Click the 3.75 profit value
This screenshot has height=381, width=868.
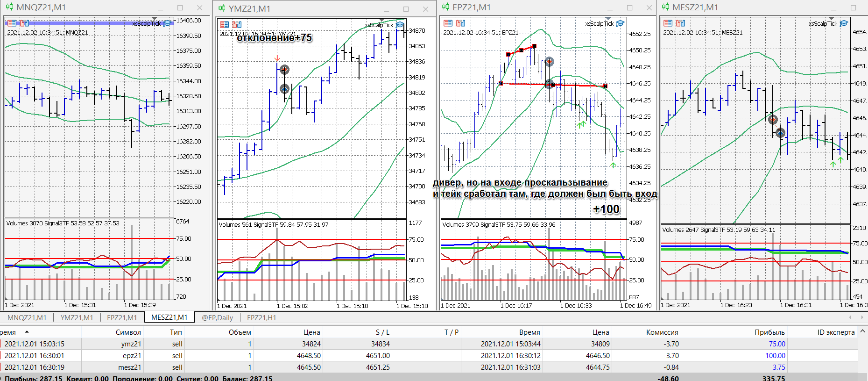[779, 367]
